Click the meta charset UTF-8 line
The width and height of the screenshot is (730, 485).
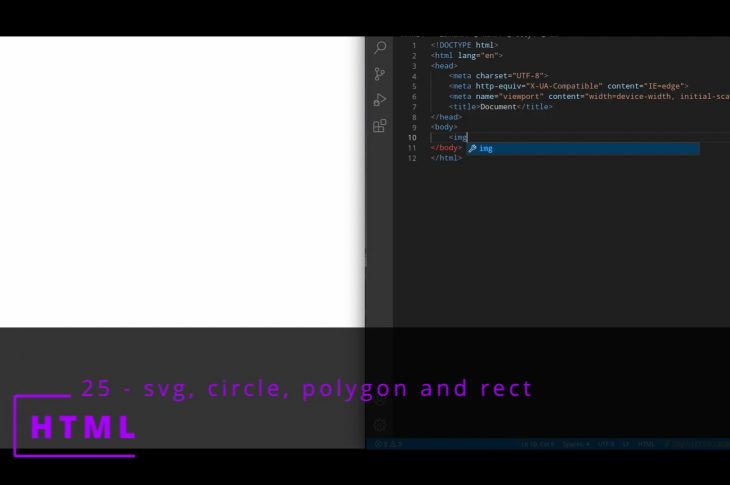pyautogui.click(x=498, y=76)
